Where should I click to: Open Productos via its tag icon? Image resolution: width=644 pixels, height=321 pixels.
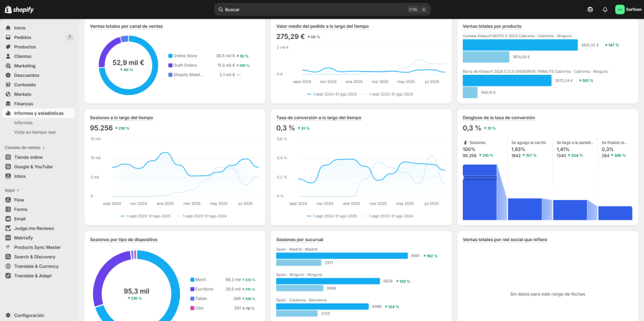[x=8, y=47]
